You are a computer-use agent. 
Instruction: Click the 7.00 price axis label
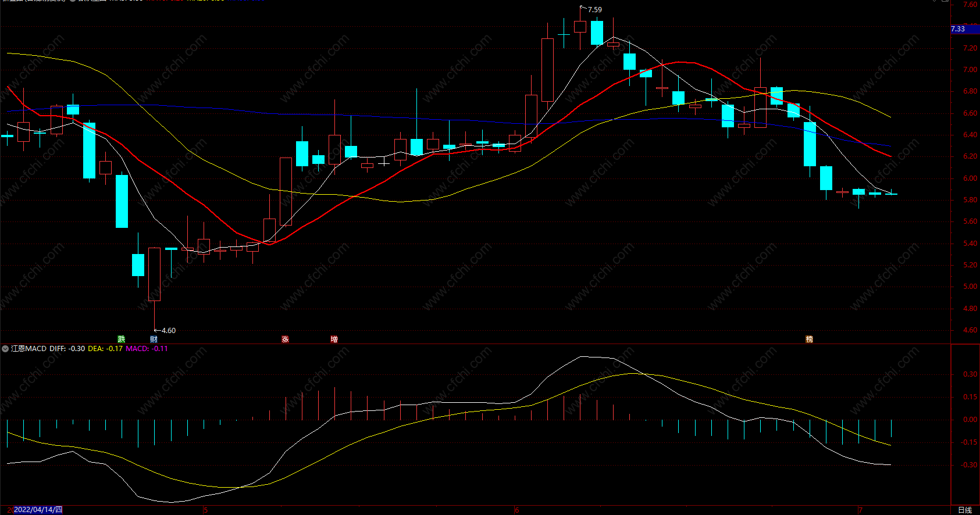point(970,70)
